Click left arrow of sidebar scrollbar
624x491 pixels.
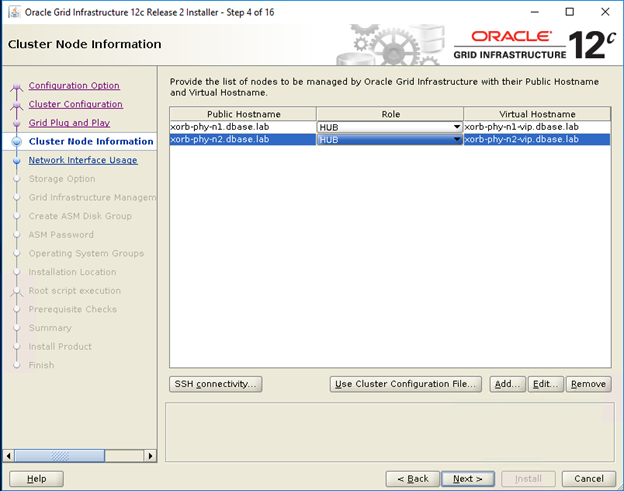point(8,456)
